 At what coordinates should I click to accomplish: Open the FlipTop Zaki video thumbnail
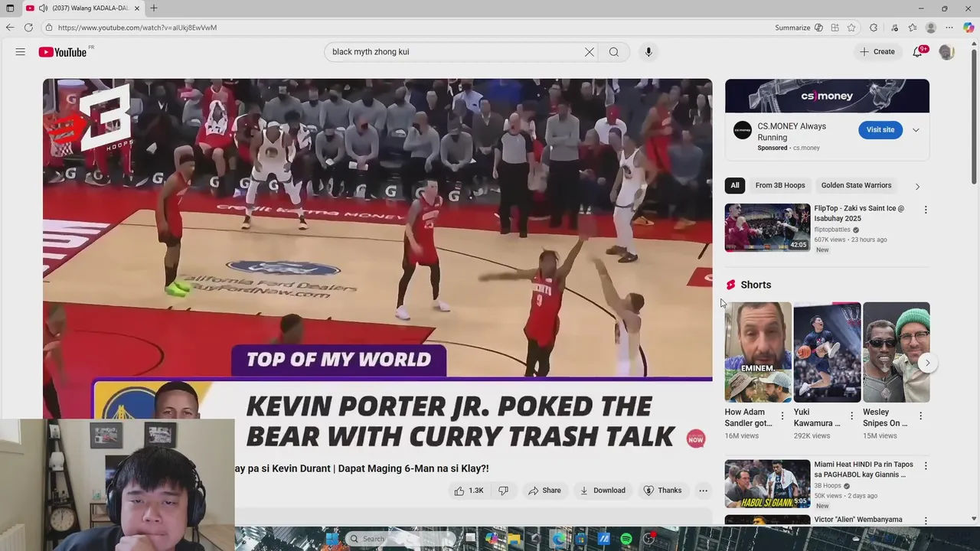[767, 227]
